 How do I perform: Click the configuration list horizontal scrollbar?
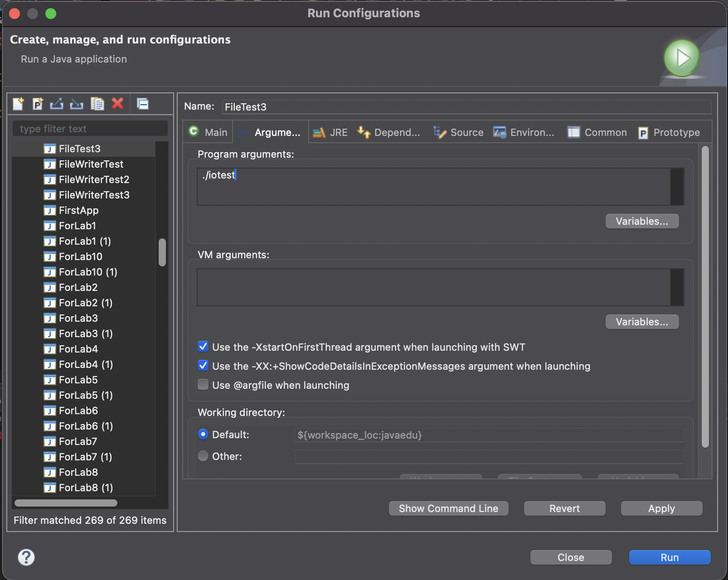66,503
